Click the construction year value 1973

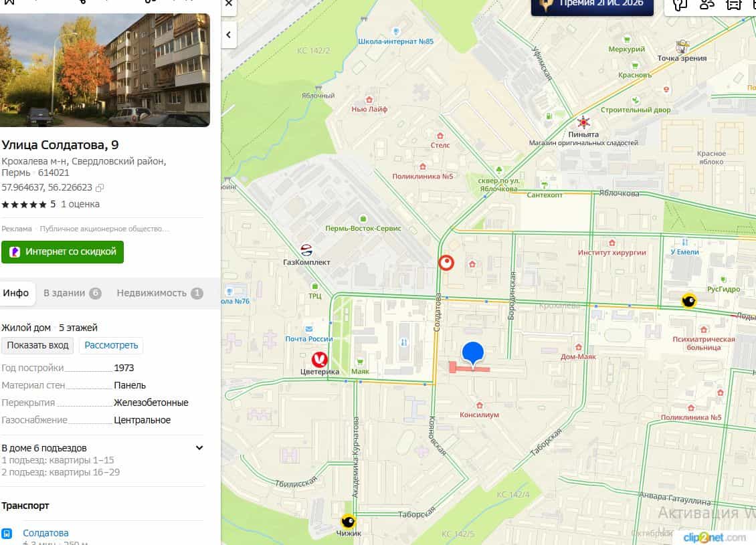pyautogui.click(x=124, y=368)
